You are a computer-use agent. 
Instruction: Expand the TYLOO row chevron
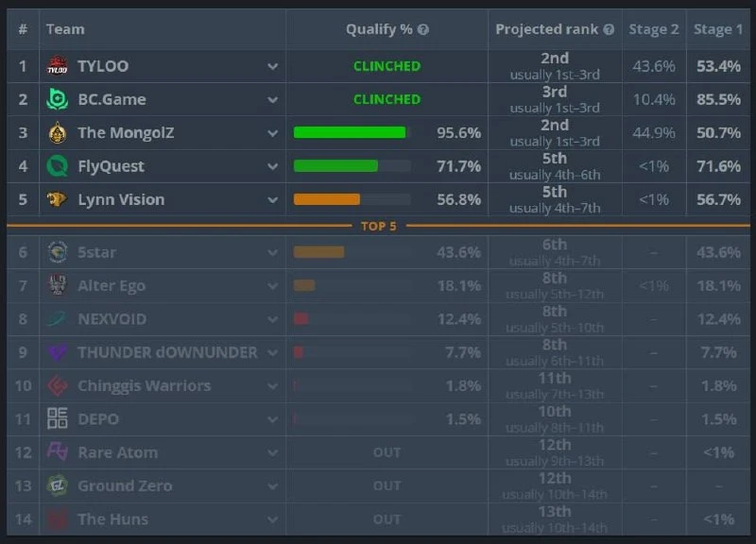coord(272,66)
